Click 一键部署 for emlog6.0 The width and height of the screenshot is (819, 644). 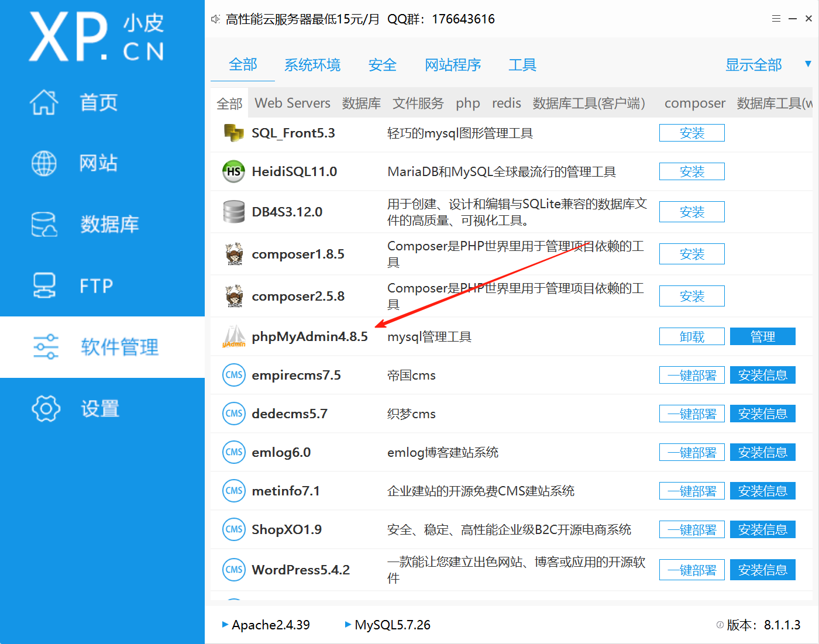(692, 452)
